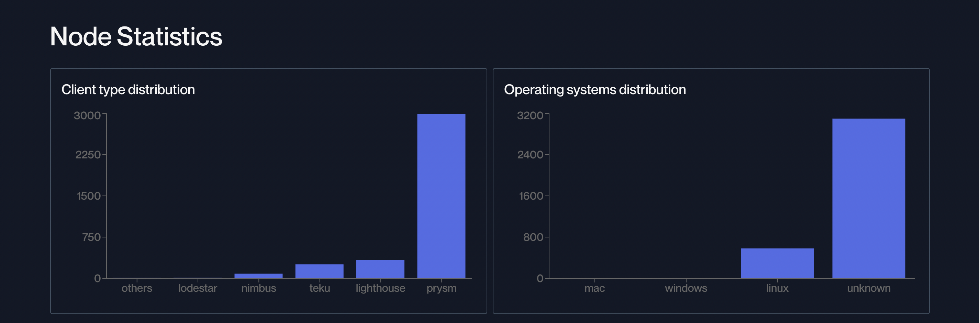Click the 1500 y-axis value
980x323 pixels.
tap(89, 196)
